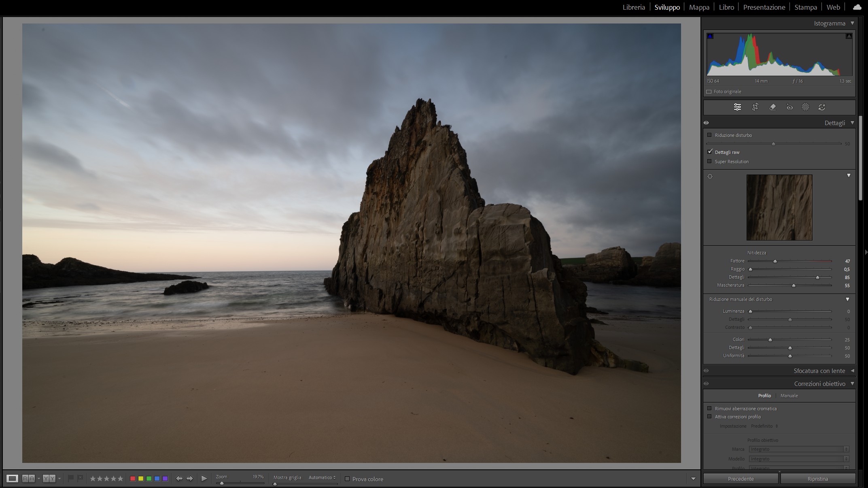Select the Manuale tab
Image resolution: width=868 pixels, height=488 pixels.
(x=789, y=396)
